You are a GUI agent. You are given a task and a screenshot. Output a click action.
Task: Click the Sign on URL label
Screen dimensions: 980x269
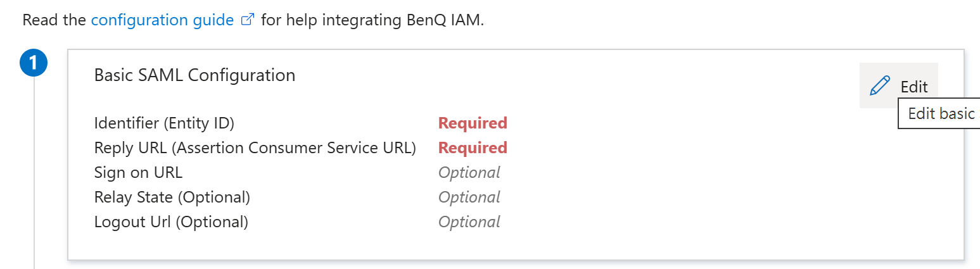click(x=138, y=172)
